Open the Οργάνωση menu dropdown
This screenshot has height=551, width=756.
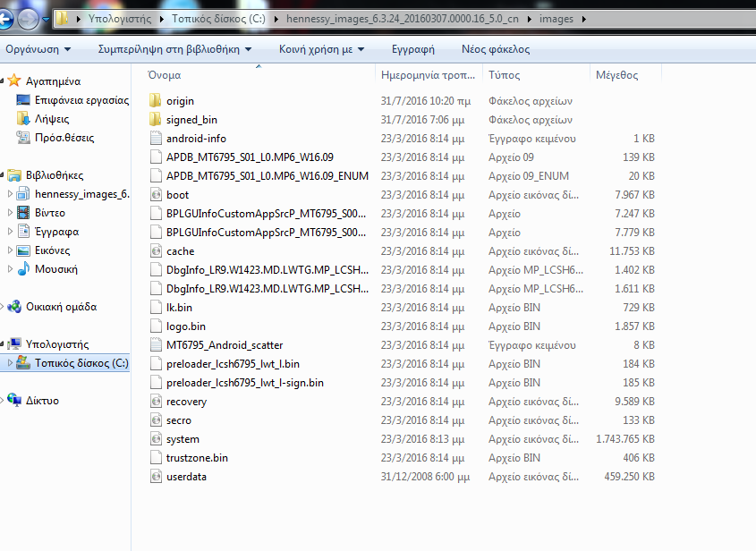(38, 49)
